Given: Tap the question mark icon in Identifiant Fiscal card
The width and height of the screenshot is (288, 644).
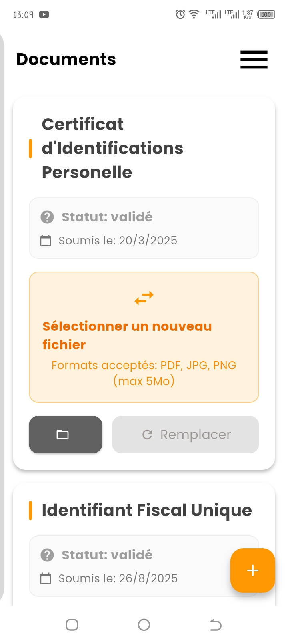Looking at the screenshot, I should pyautogui.click(x=47, y=555).
